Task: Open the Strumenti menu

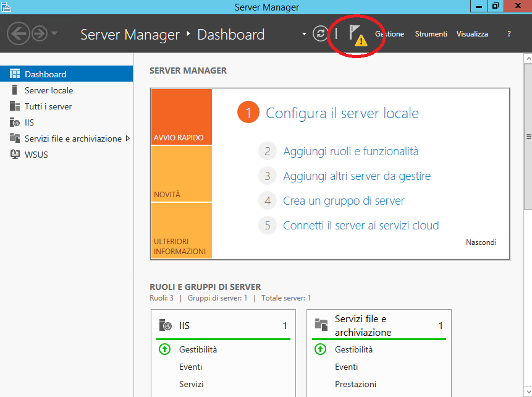Action: pos(431,34)
